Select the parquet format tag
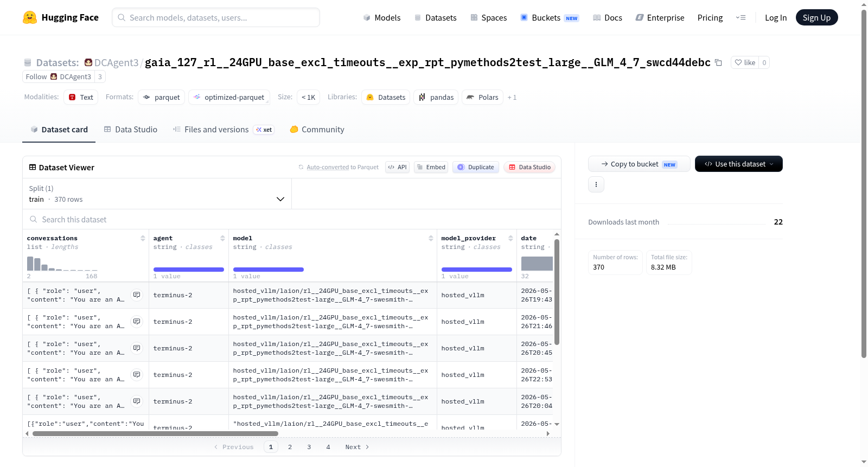Viewport: 868px width, 467px height. 162,97
